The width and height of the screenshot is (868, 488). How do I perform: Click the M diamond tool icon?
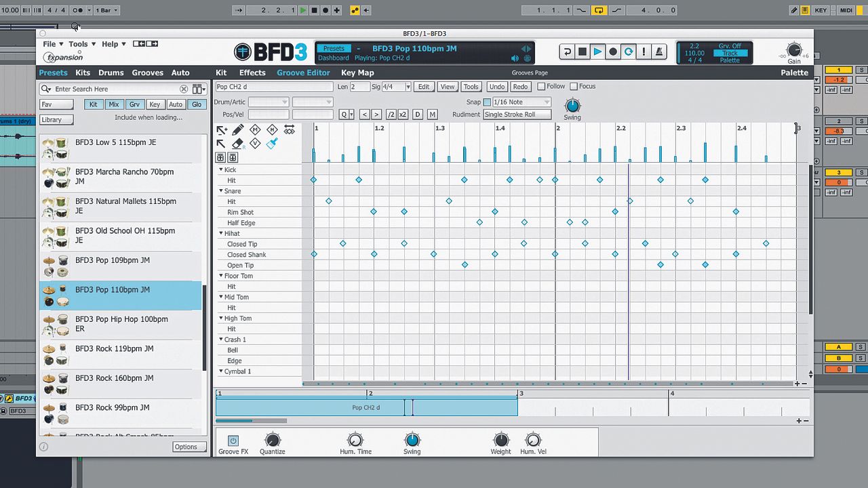tap(255, 129)
